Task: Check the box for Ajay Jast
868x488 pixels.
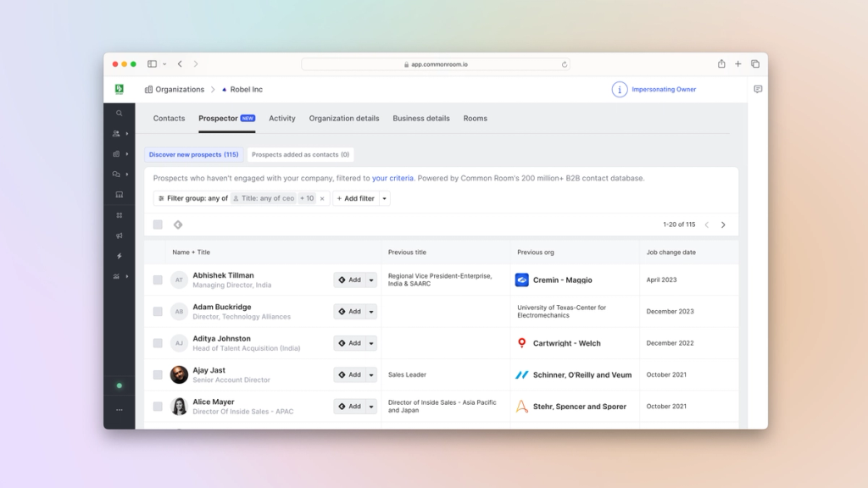Action: 158,374
